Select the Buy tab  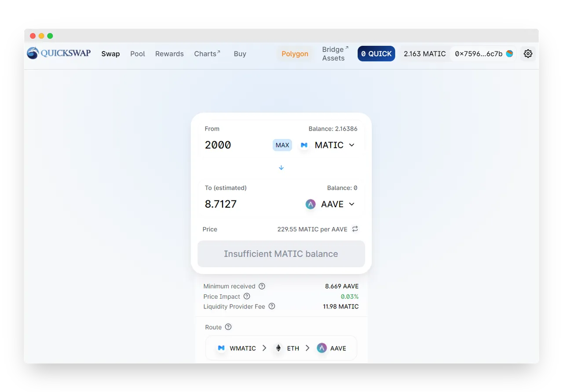tap(240, 54)
